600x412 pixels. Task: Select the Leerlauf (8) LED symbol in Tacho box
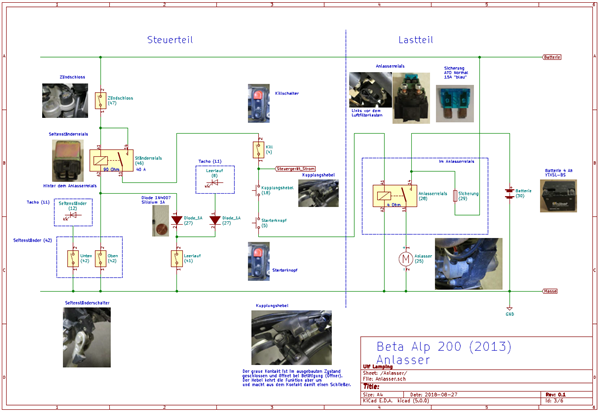(214, 183)
